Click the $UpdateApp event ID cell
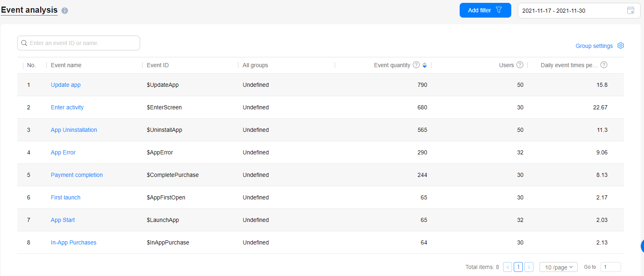The width and height of the screenshot is (644, 276). (x=163, y=85)
